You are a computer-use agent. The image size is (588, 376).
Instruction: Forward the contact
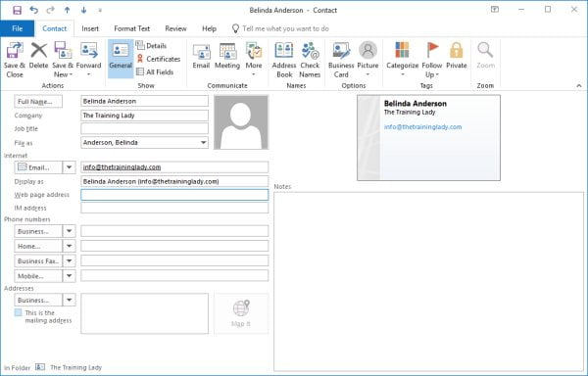click(89, 59)
